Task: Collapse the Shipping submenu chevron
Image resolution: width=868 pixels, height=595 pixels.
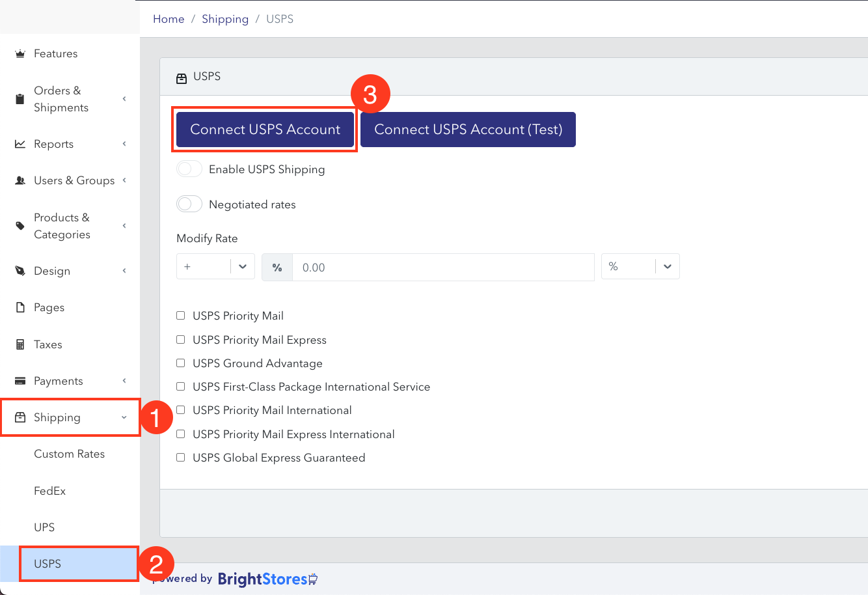Action: click(124, 418)
